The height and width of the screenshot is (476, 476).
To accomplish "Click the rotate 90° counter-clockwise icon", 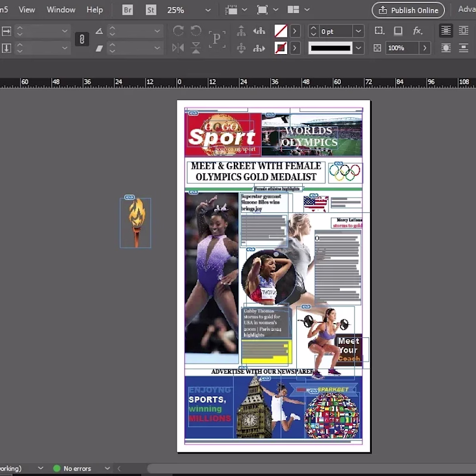I will [196, 31].
